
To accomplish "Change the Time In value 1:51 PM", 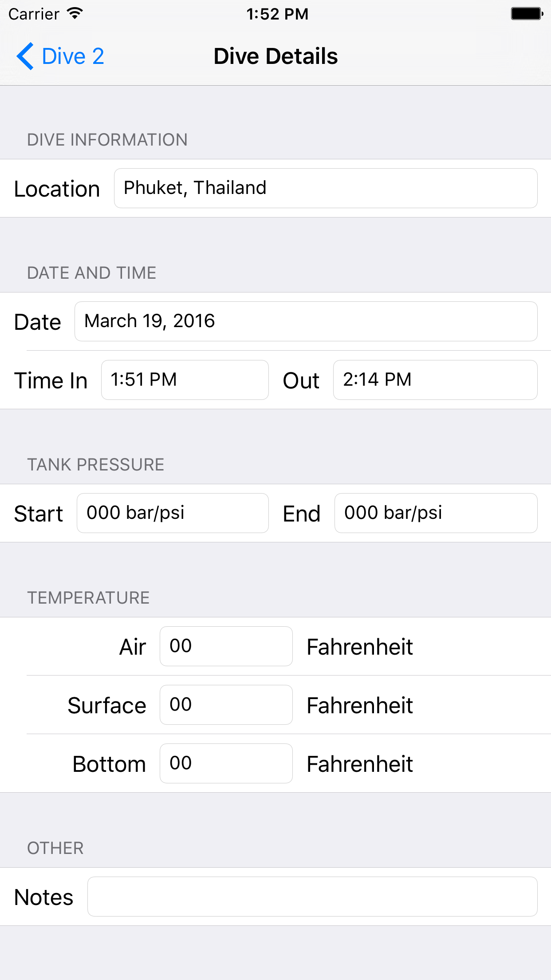I will [185, 380].
